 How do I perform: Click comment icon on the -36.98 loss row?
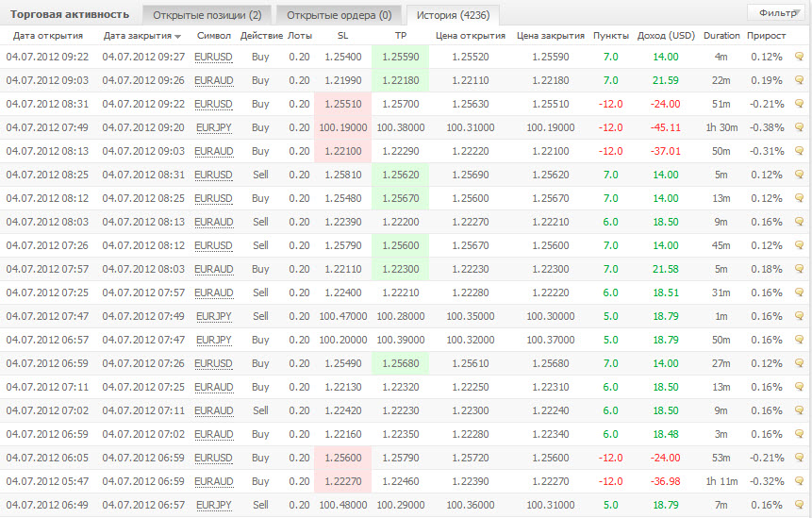[x=799, y=481]
